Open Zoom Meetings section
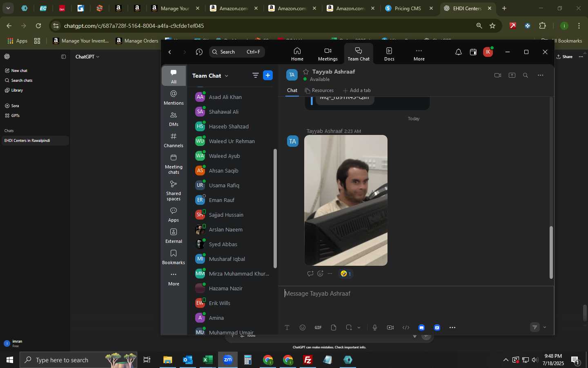Screen dimensions: 588x368 328,54
